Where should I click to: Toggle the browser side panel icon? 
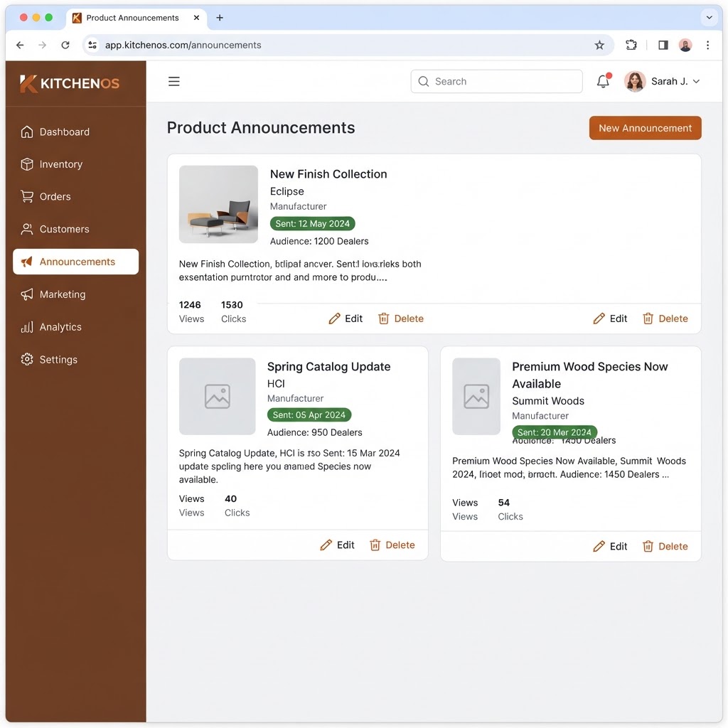[x=663, y=45]
